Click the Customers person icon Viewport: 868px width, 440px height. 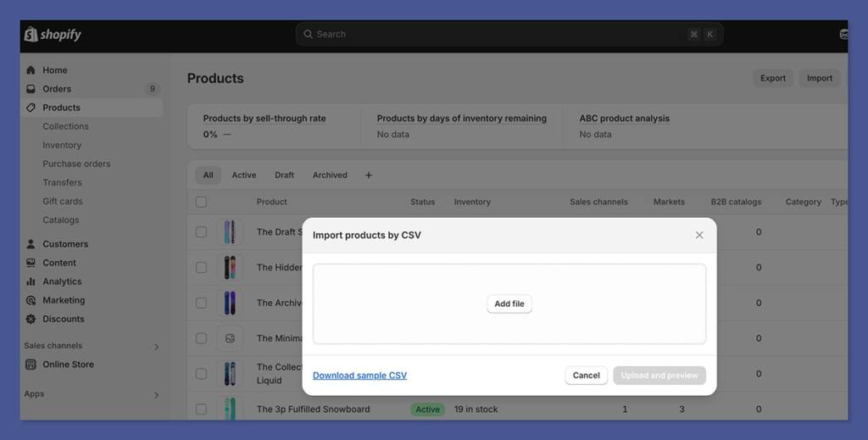pos(31,244)
